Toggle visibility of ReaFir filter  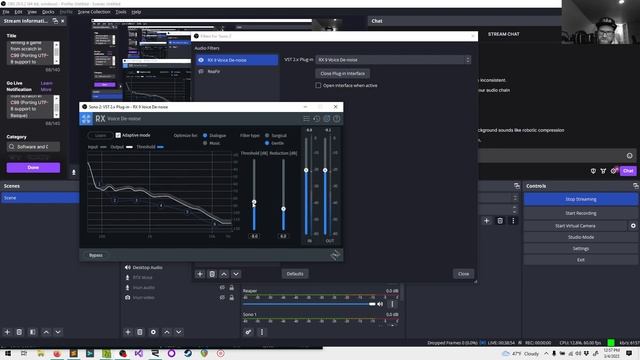[x=201, y=71]
